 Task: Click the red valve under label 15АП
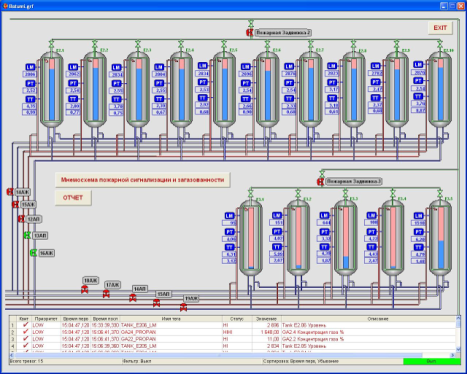[156, 303]
